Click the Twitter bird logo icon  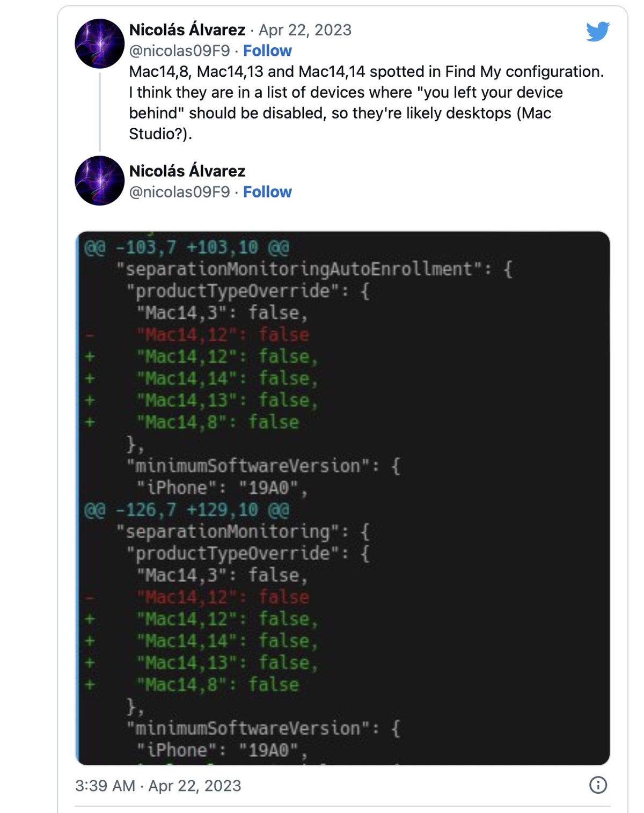[x=598, y=31]
